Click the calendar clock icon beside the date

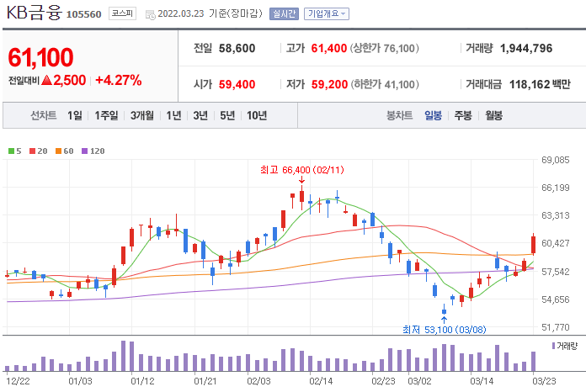150,15
